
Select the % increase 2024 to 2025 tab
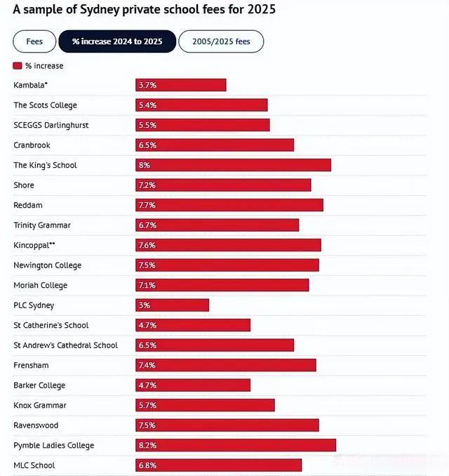117,41
